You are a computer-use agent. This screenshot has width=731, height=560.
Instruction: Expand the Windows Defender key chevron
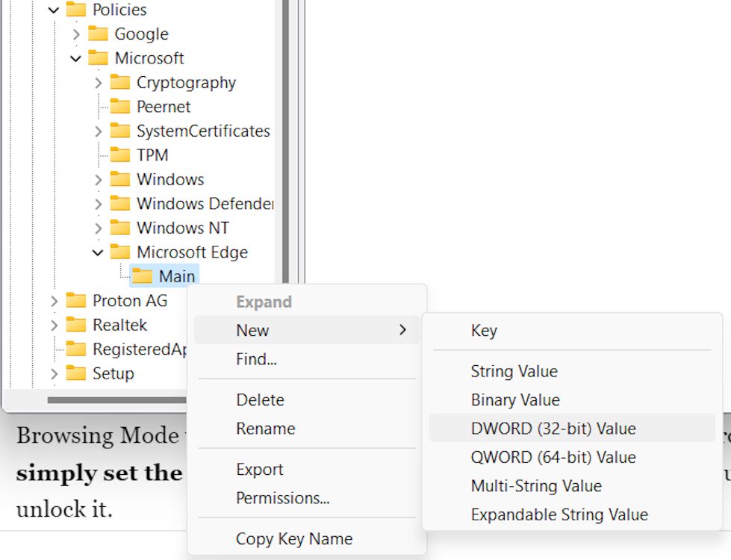[x=98, y=205]
